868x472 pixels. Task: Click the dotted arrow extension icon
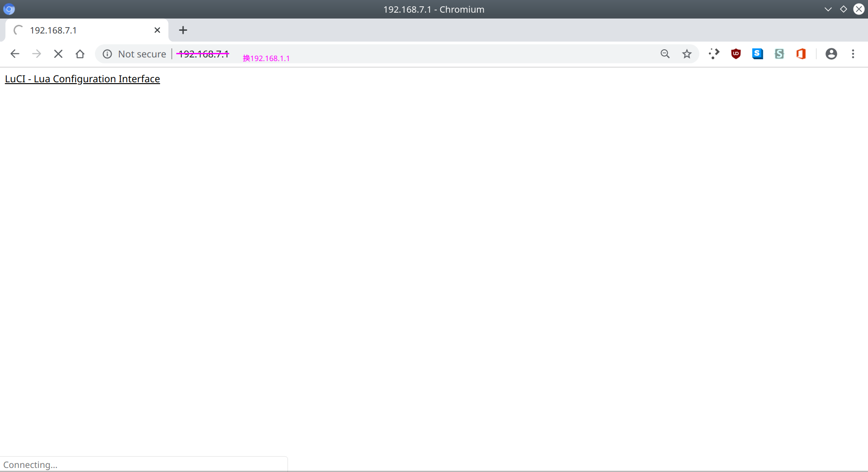pos(714,54)
